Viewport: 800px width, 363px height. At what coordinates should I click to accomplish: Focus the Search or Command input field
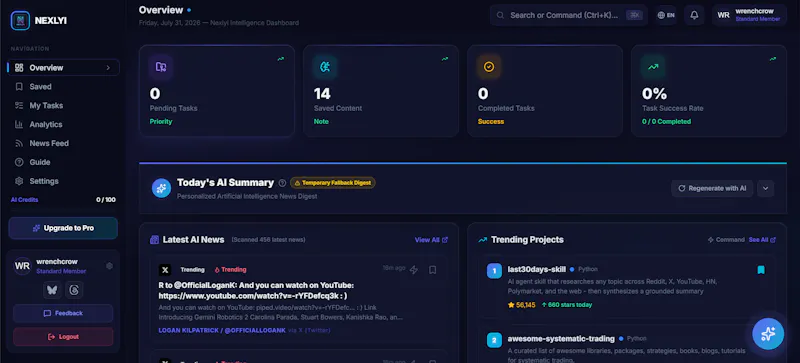pos(569,15)
